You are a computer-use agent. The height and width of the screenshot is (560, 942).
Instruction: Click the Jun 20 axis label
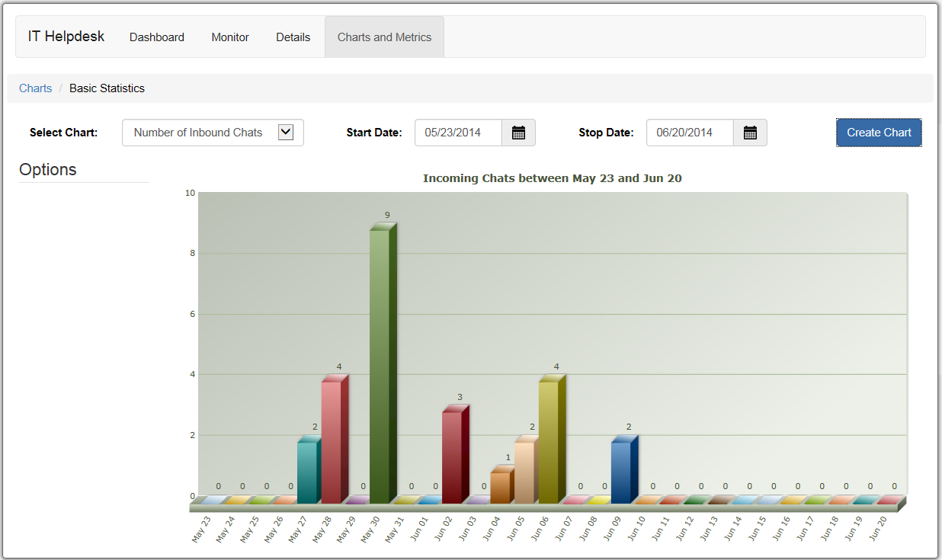[878, 529]
